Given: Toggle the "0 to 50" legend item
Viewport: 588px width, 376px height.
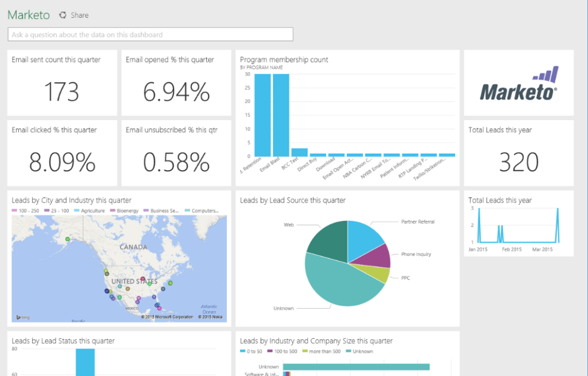Looking at the screenshot, I should tap(252, 351).
